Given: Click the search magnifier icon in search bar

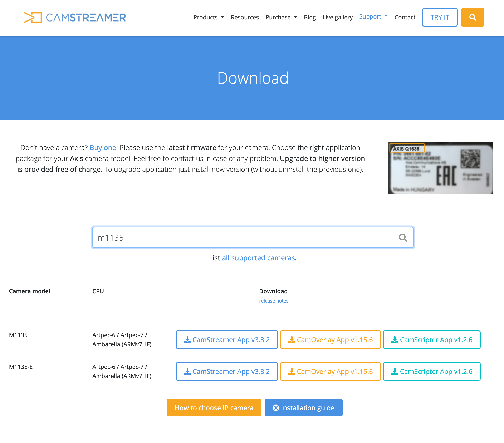Looking at the screenshot, I should (402, 237).
